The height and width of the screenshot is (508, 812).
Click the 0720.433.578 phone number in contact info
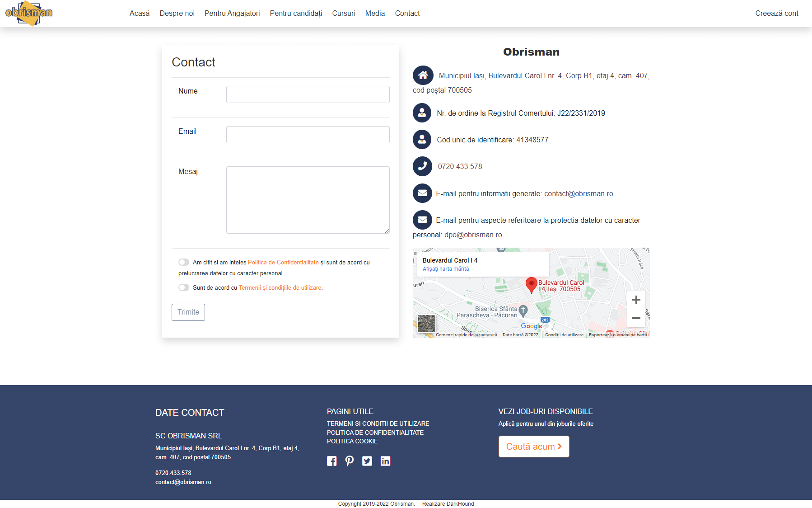point(460,166)
